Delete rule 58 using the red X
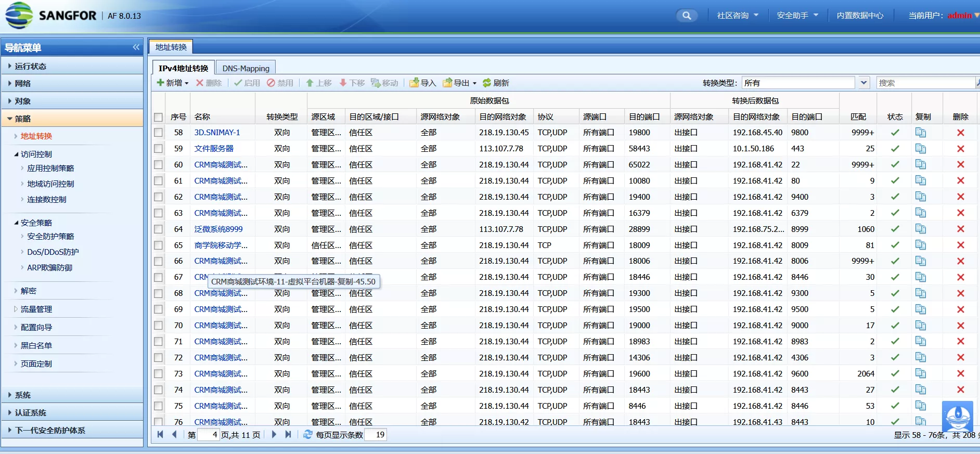 point(960,133)
